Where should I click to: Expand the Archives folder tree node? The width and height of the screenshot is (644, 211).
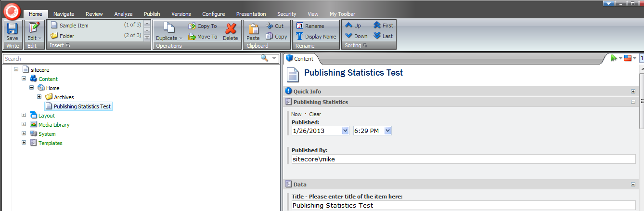pyautogui.click(x=39, y=97)
